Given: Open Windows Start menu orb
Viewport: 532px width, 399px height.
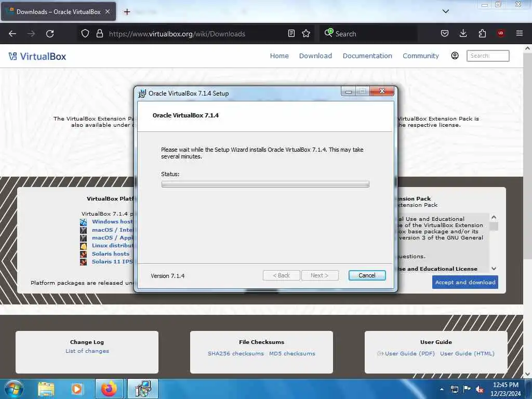Looking at the screenshot, I should click(x=14, y=389).
